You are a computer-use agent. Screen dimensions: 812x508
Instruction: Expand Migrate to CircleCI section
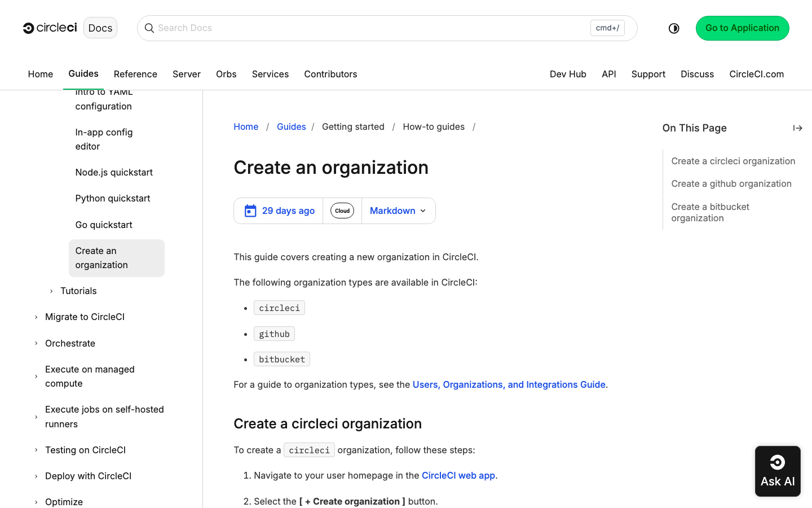[x=36, y=317]
